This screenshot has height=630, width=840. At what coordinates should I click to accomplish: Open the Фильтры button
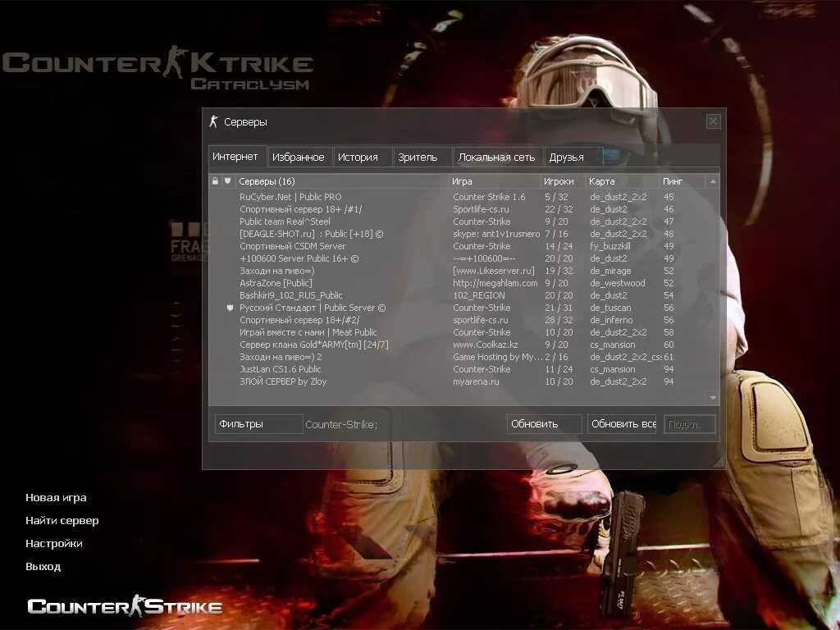tap(258, 424)
